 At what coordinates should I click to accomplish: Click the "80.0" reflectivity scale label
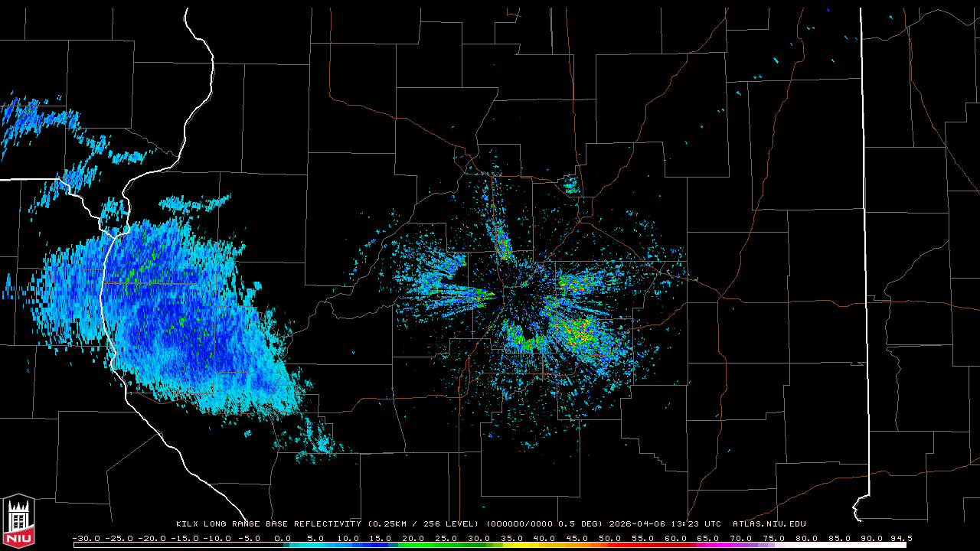point(808,538)
